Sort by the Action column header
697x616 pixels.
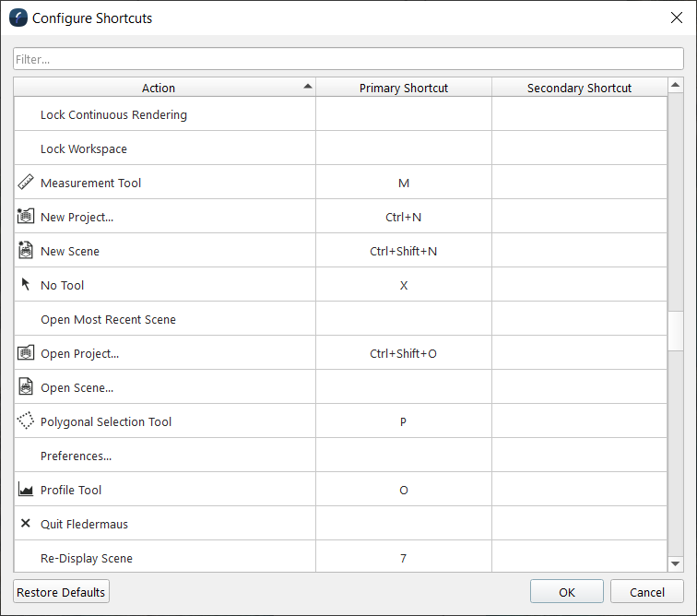tap(159, 88)
